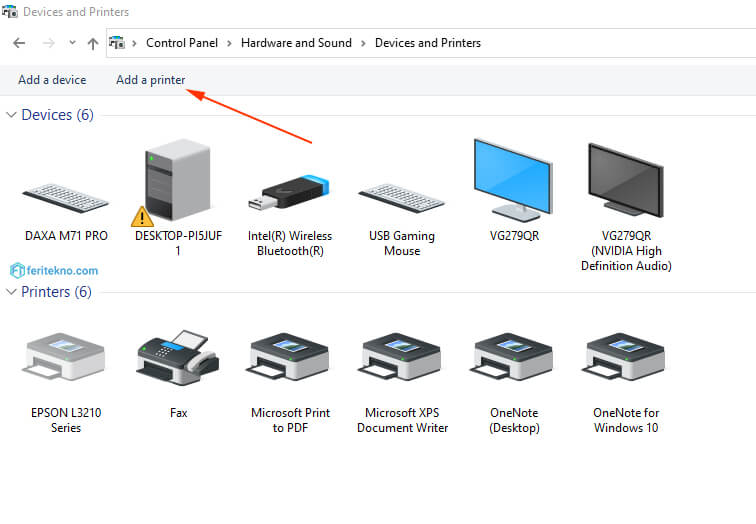Click the address bar location icon

point(117,43)
